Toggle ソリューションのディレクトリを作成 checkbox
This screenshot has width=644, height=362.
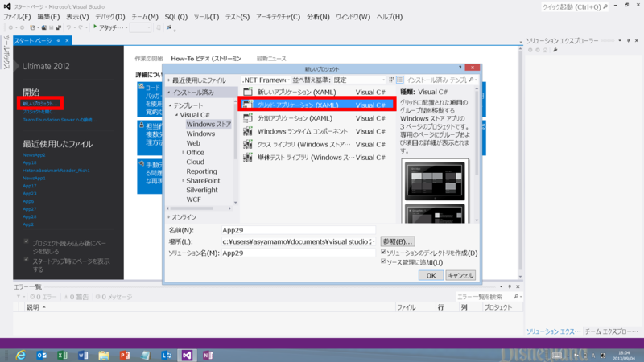point(383,252)
